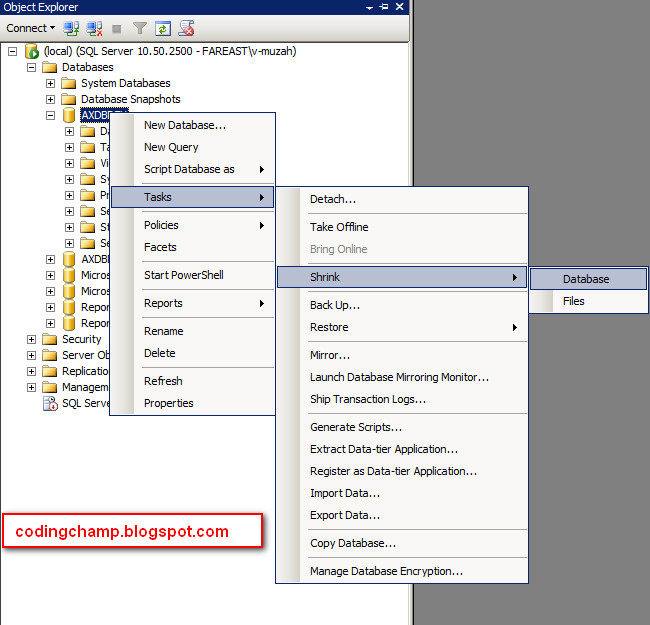The width and height of the screenshot is (650, 625).
Task: Select Start PowerShell menu entry
Action: point(192,275)
